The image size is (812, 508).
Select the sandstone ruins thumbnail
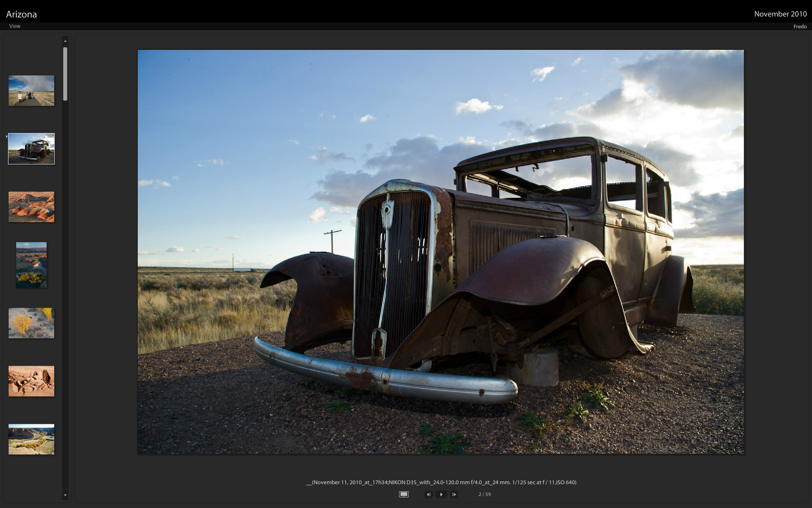(31, 381)
